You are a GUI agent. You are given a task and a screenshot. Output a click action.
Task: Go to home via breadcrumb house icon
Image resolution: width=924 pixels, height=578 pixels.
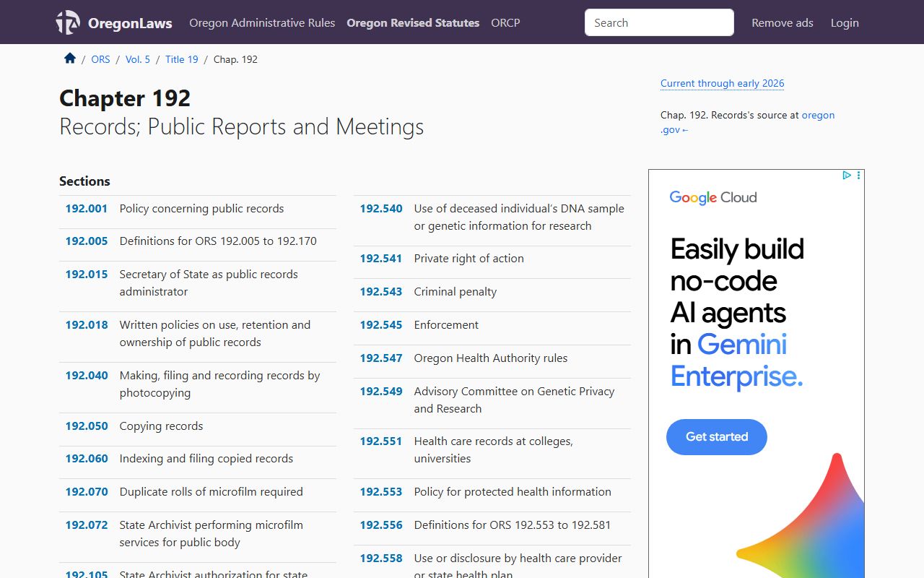click(x=70, y=59)
